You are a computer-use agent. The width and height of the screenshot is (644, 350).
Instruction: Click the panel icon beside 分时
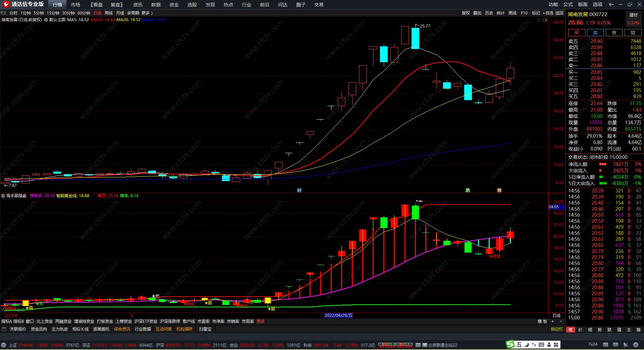coord(3,13)
